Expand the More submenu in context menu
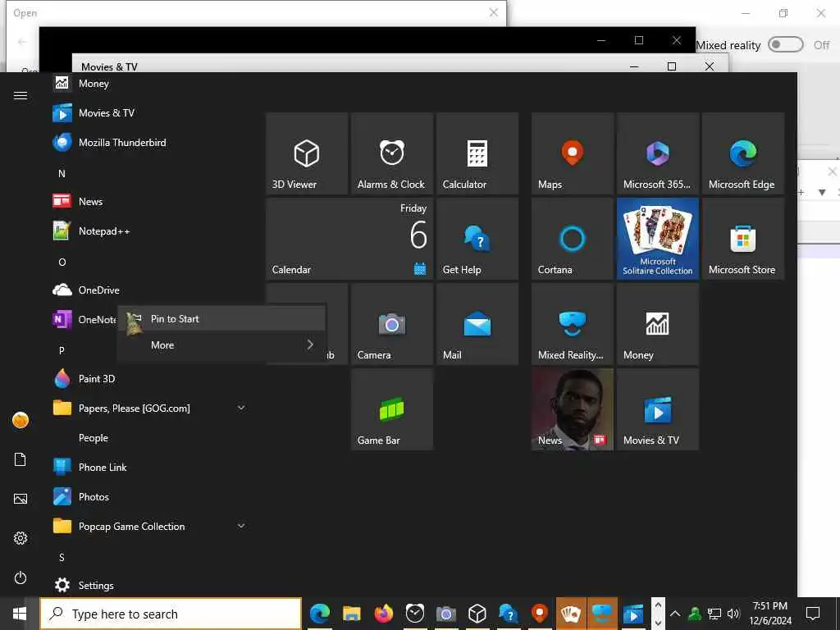Viewport: 840px width, 630px height. point(221,345)
